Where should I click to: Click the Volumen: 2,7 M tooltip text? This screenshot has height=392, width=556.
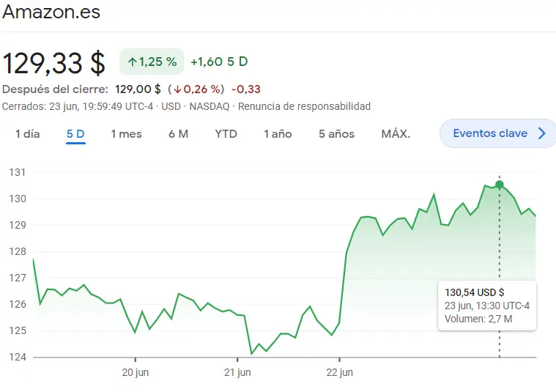478,319
